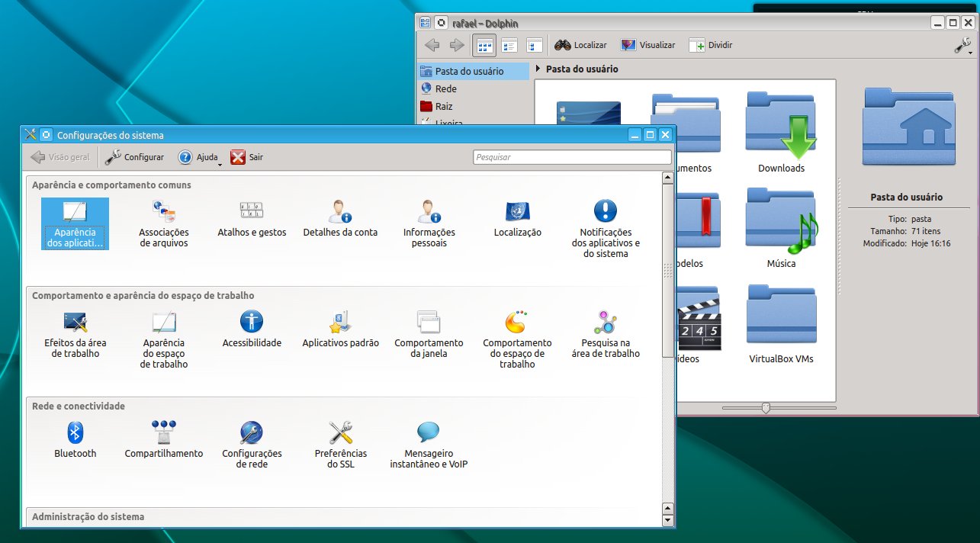Open Efeitos da área de trabalho

[x=75, y=335]
